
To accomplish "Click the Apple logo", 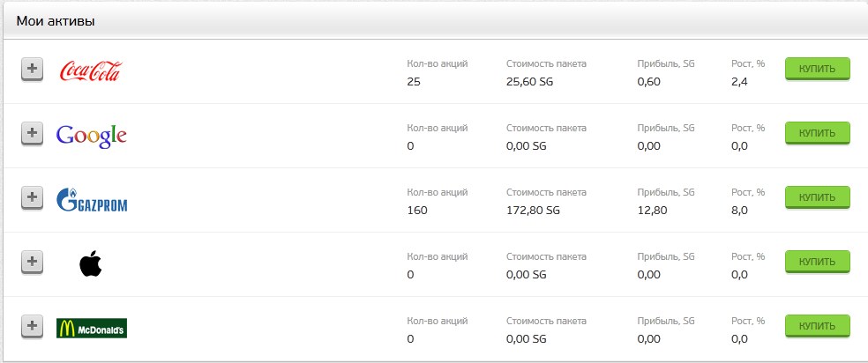I will [x=91, y=263].
